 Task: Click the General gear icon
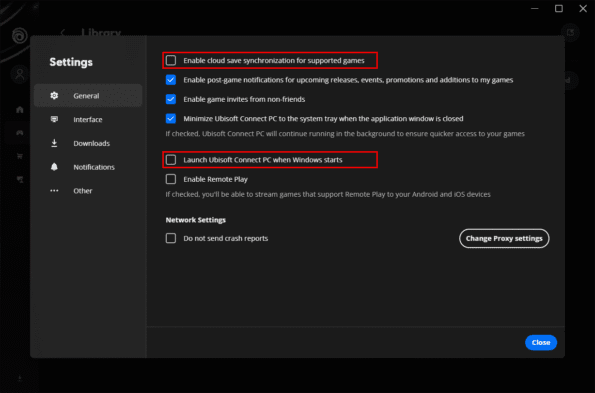point(54,96)
